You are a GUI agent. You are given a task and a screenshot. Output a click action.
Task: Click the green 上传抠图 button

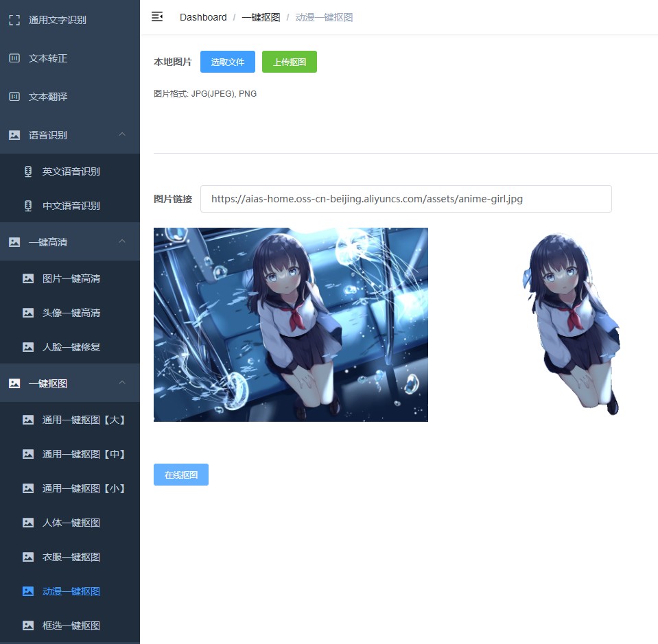(289, 62)
